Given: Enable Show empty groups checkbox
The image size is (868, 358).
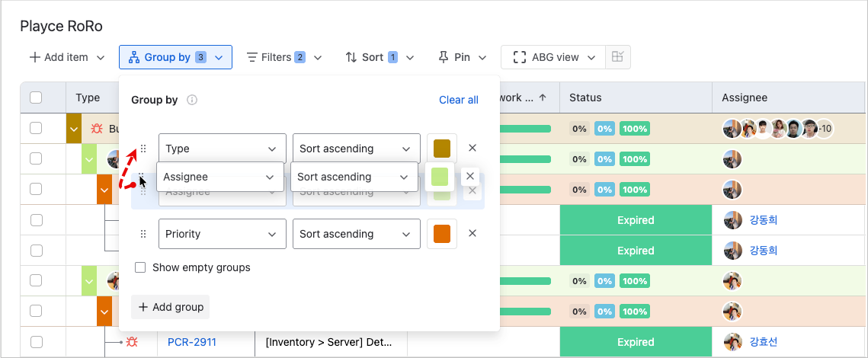Looking at the screenshot, I should click(140, 267).
